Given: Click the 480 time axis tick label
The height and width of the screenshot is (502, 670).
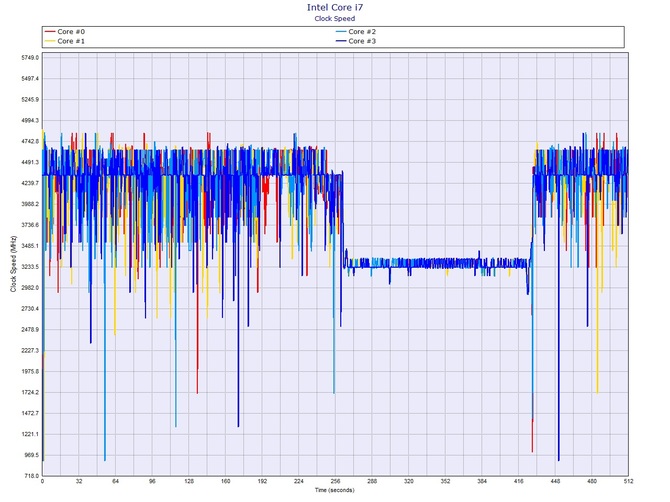Looking at the screenshot, I should tap(592, 481).
